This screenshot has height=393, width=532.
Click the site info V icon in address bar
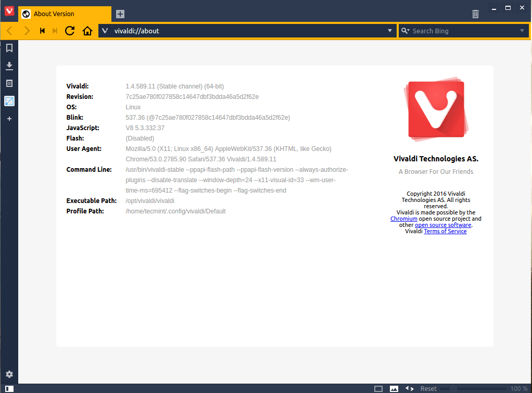[105, 31]
